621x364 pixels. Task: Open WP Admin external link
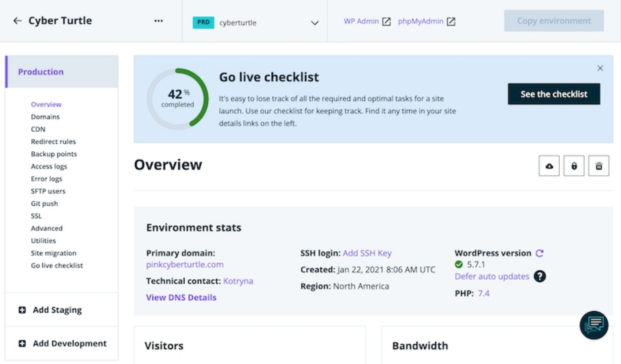click(x=367, y=21)
